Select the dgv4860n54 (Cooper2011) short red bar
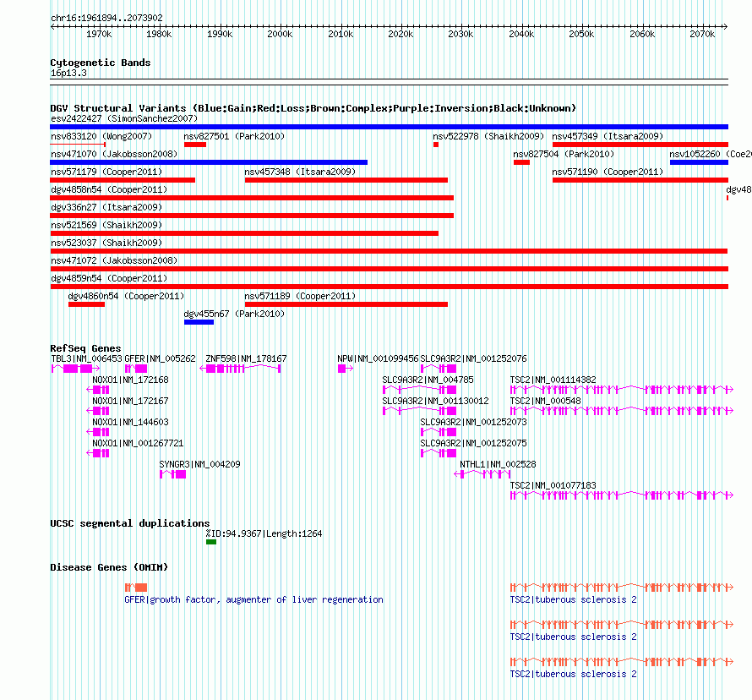Viewport: 752px width, 700px height. pyautogui.click(x=86, y=304)
